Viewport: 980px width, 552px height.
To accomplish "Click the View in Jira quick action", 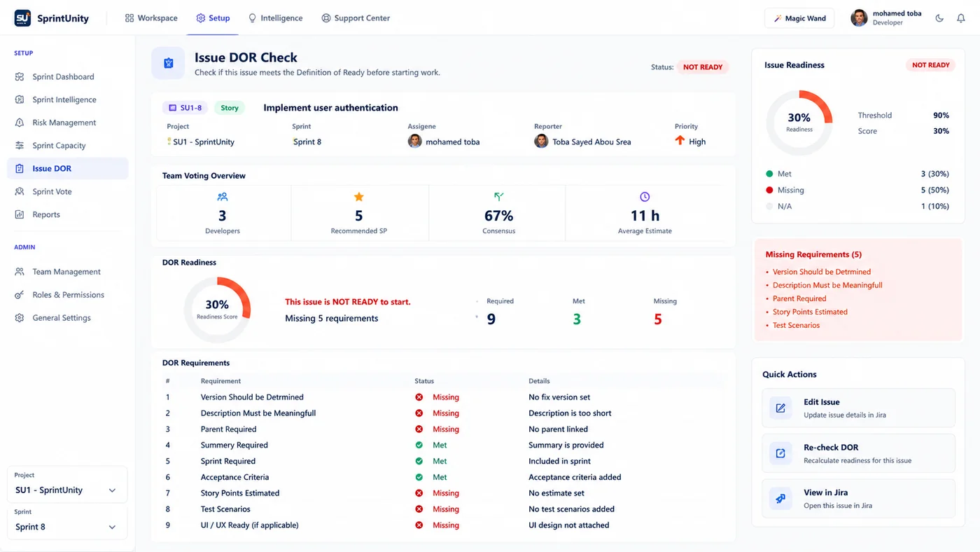I will pyautogui.click(x=858, y=498).
